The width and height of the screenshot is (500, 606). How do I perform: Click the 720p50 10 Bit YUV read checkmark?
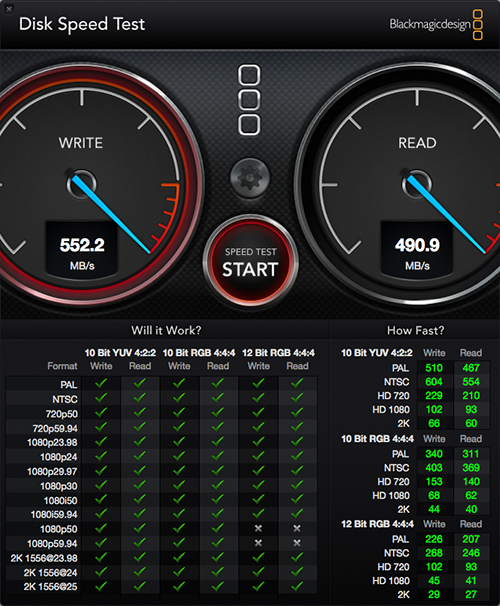point(140,412)
